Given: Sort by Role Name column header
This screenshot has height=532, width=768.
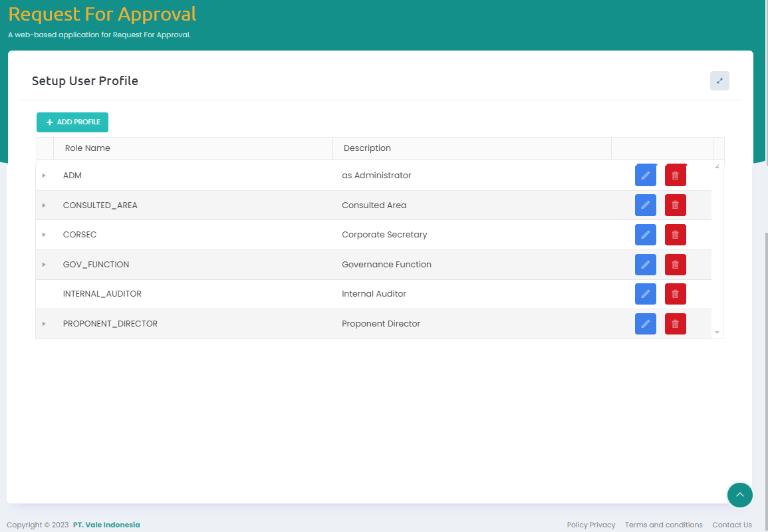Looking at the screenshot, I should (x=88, y=148).
